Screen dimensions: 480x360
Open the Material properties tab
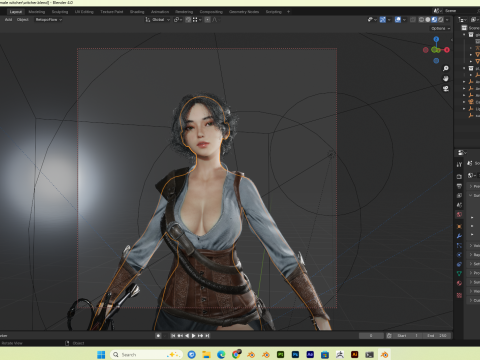(459, 283)
